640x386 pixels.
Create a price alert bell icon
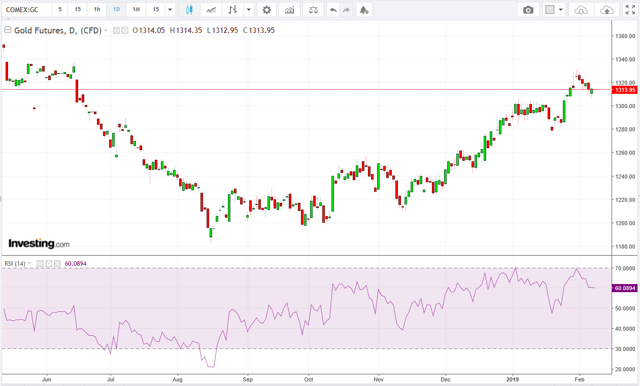click(364, 10)
